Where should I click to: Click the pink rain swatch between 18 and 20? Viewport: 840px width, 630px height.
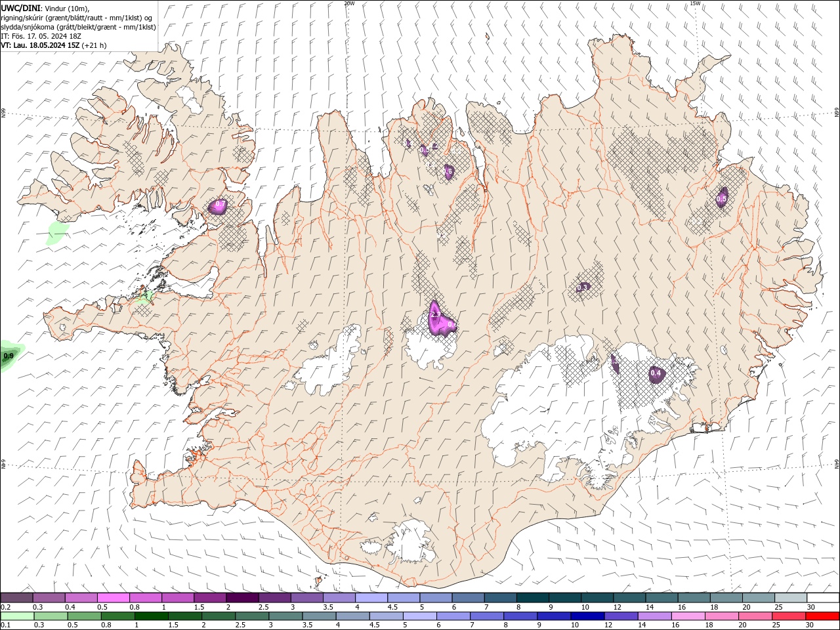[721, 616]
